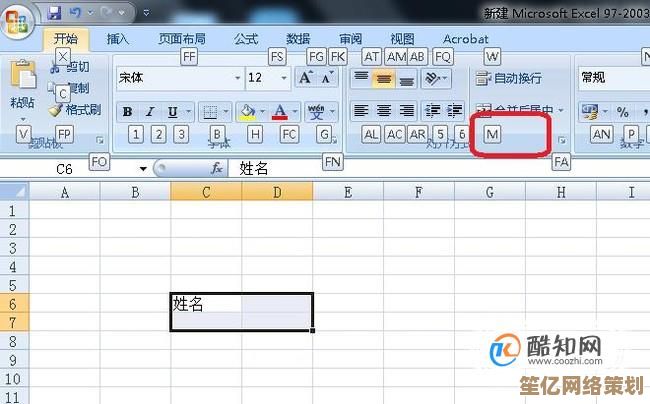Select row 9 header

pos(14,360)
